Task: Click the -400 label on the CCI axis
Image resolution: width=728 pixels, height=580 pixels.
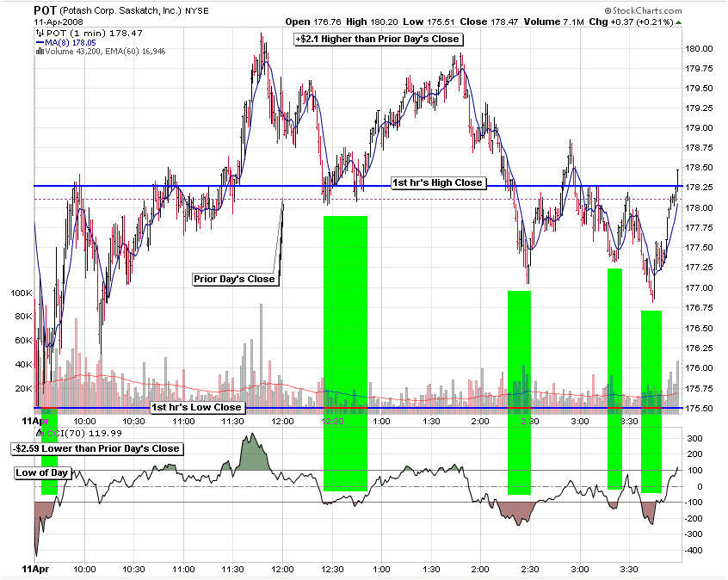Action: coord(694,551)
